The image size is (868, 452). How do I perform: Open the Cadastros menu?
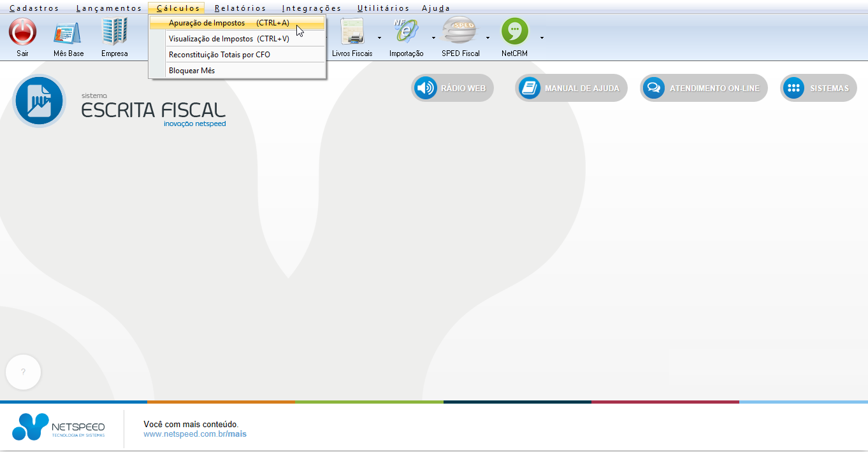[x=34, y=8]
